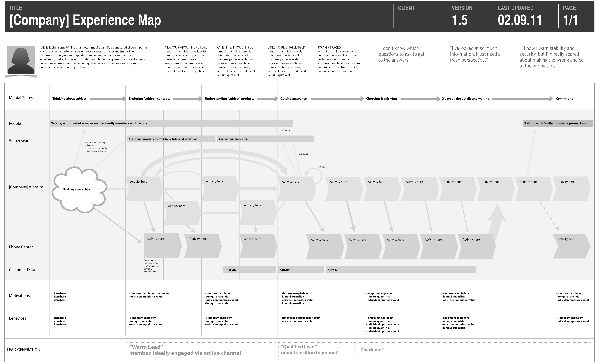Click the 'Getting assurance' stage
The image size is (599, 364).
pyautogui.click(x=293, y=99)
